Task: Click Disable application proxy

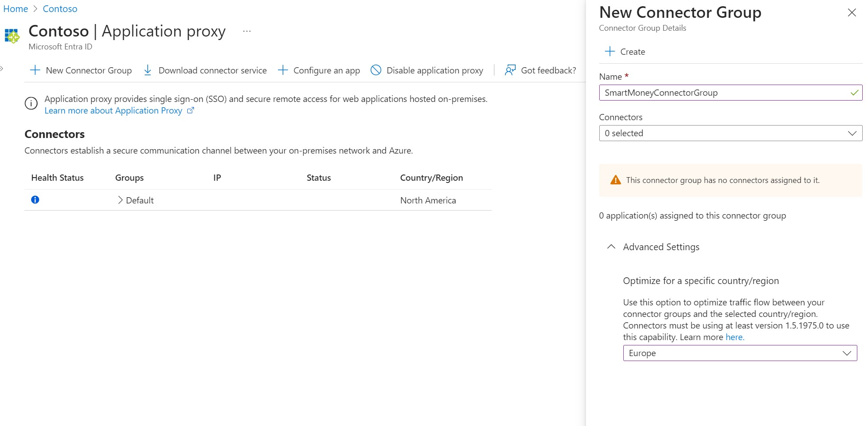Action: pyautogui.click(x=427, y=70)
